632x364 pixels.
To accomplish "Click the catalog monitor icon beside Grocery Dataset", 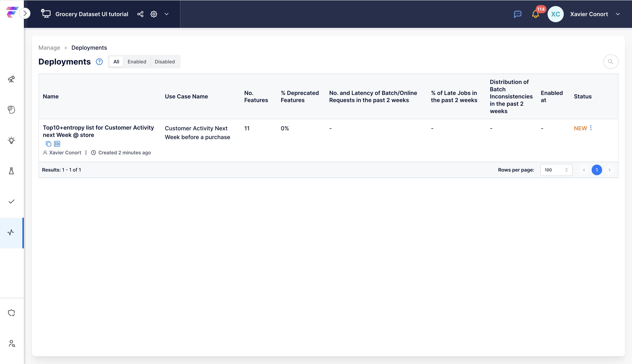I will point(46,14).
